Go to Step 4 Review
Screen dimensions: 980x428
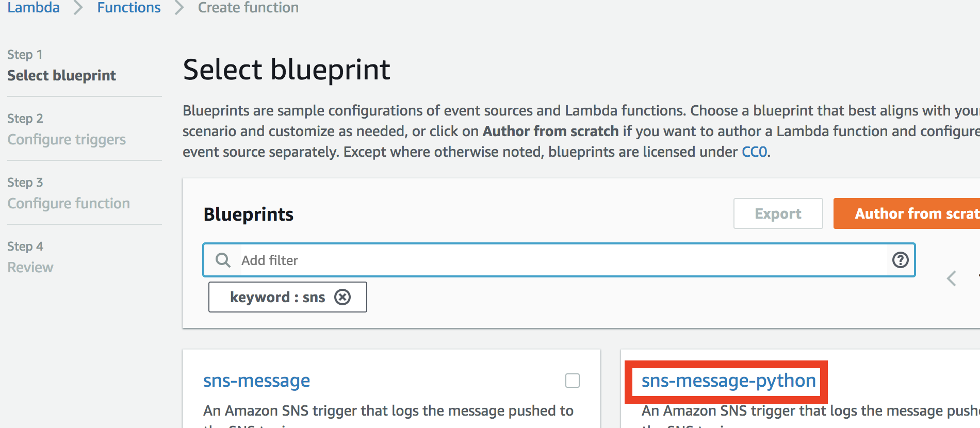point(30,267)
